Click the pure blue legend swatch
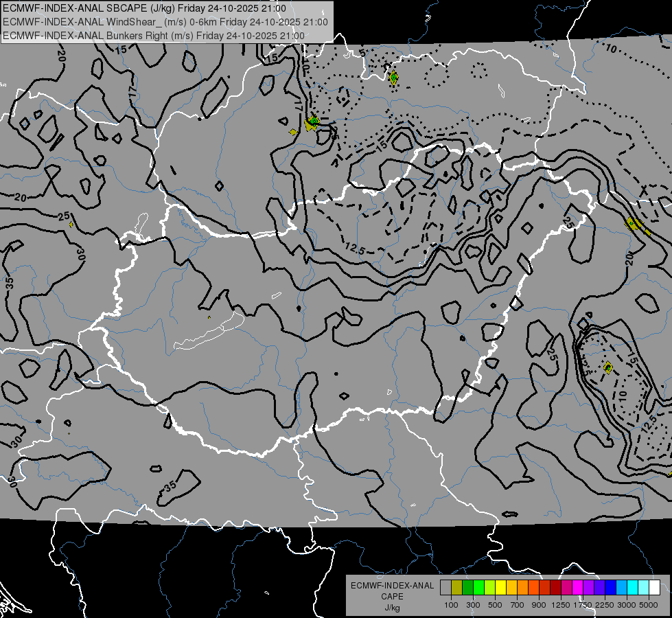Viewport: 672px width, 618px height. (x=611, y=588)
